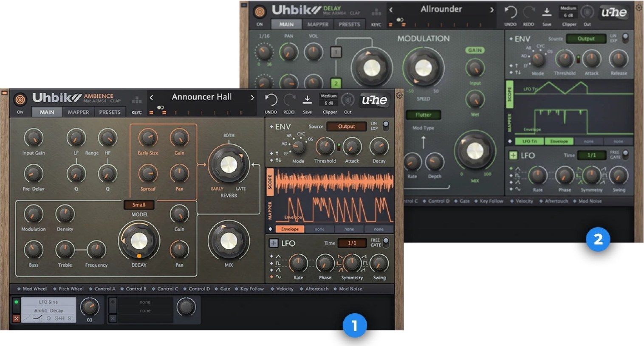The height and width of the screenshot is (346, 644).
Task: Click the Mod Wheel modulation source in Ambience
Action: pos(32,289)
